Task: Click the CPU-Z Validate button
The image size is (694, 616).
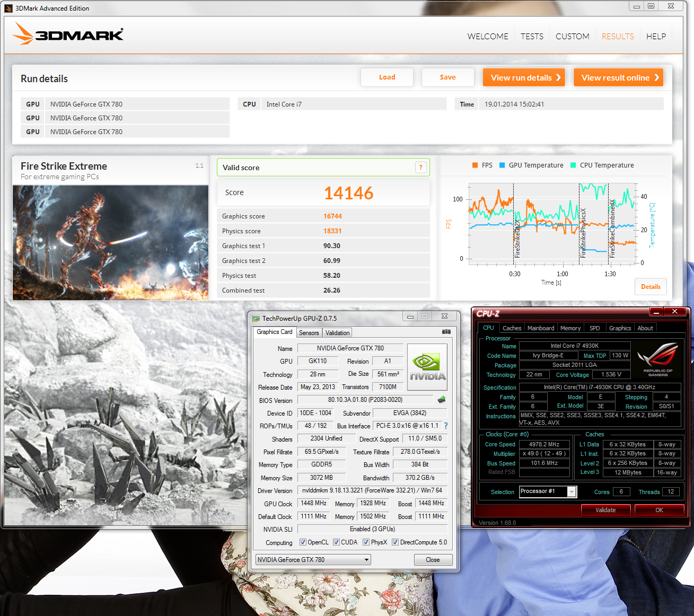Action: tap(605, 510)
